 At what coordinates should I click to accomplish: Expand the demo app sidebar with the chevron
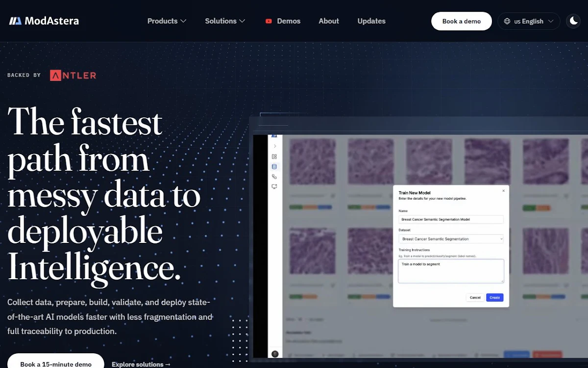(x=274, y=146)
